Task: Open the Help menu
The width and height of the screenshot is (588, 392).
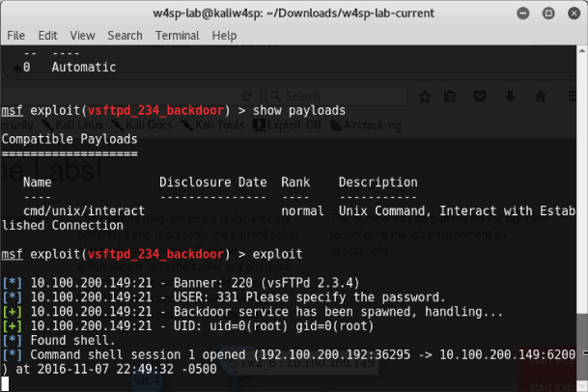Action: pos(224,36)
